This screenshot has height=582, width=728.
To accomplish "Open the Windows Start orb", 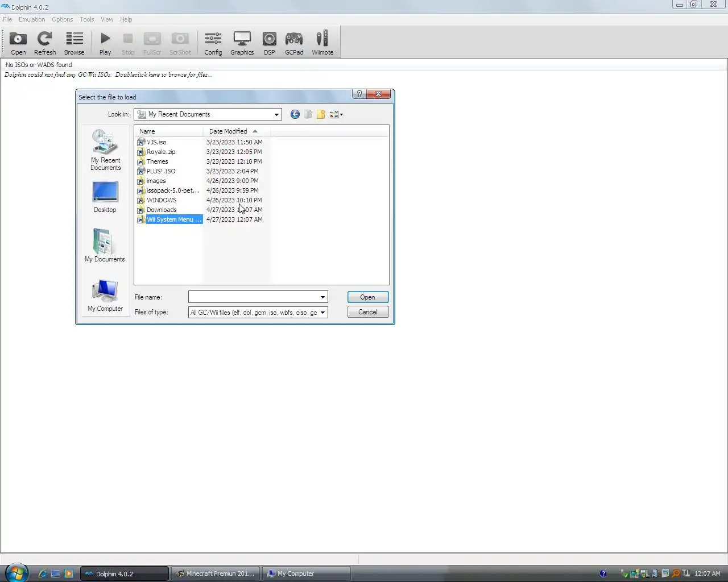I will pyautogui.click(x=16, y=573).
